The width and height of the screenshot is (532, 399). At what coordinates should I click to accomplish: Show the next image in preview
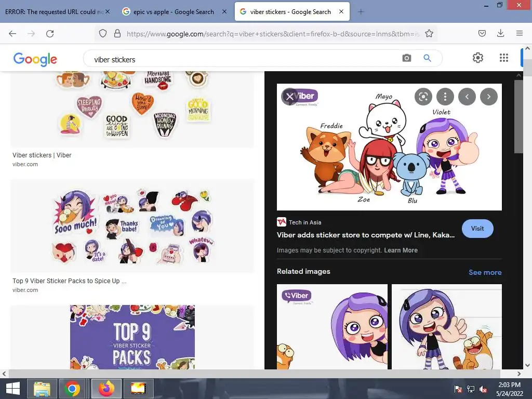488,97
